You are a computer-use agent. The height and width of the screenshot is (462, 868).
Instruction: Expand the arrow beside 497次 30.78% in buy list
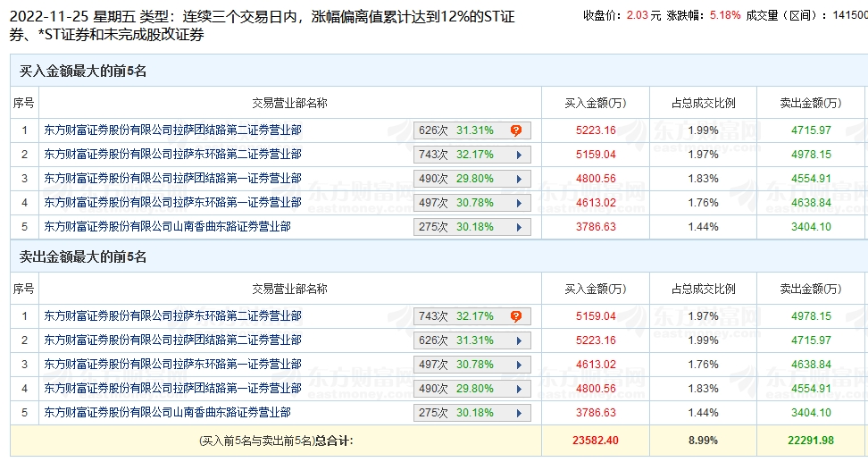click(x=519, y=204)
